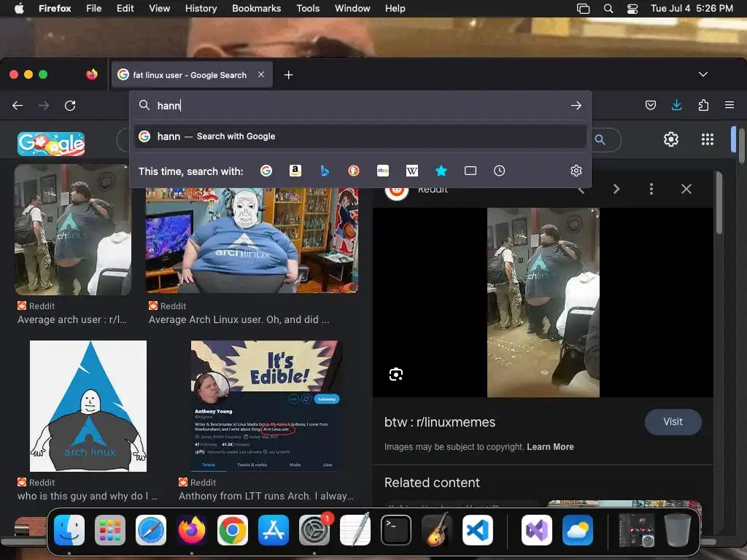The width and height of the screenshot is (747, 560).
Task: Open Terminal from the Dock
Action: [396, 530]
